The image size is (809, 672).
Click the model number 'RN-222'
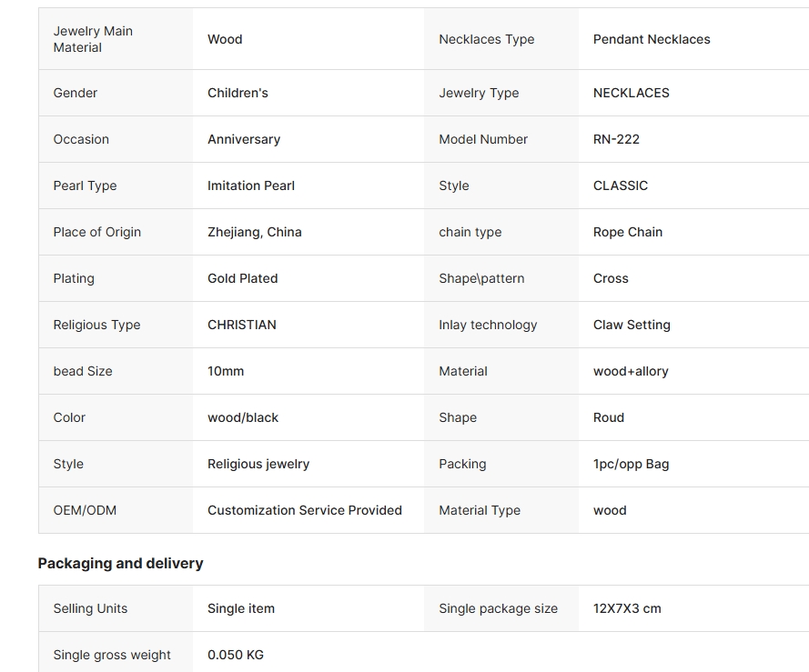616,139
